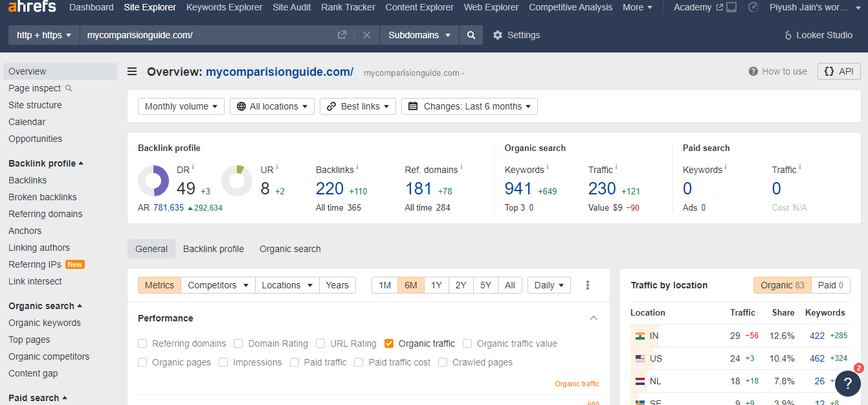Open Looker Studio

(x=818, y=35)
